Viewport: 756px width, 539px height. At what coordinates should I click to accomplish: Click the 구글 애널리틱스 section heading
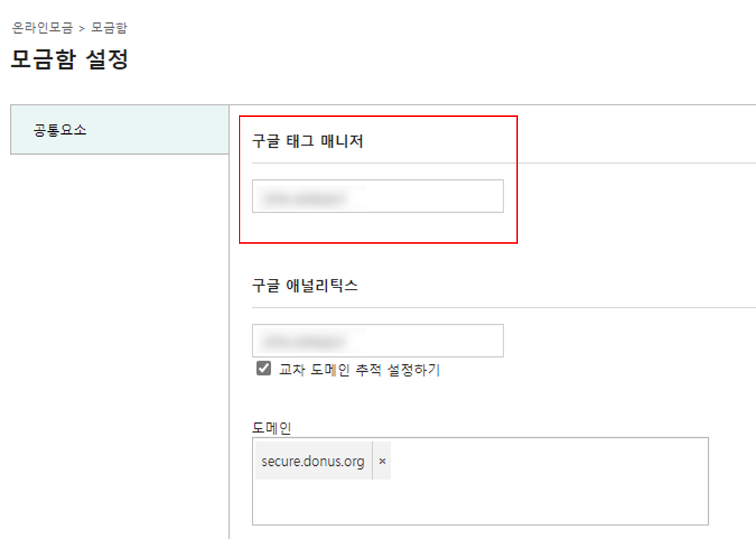[x=305, y=286]
